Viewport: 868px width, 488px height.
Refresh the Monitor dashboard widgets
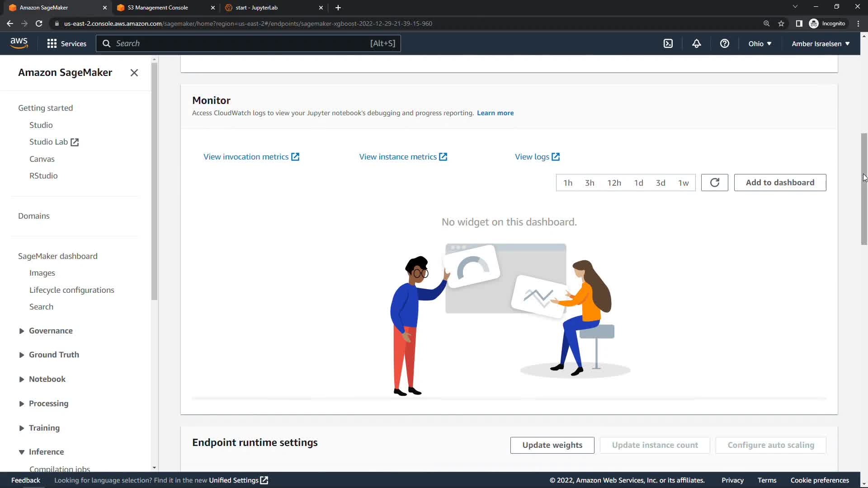coord(714,183)
